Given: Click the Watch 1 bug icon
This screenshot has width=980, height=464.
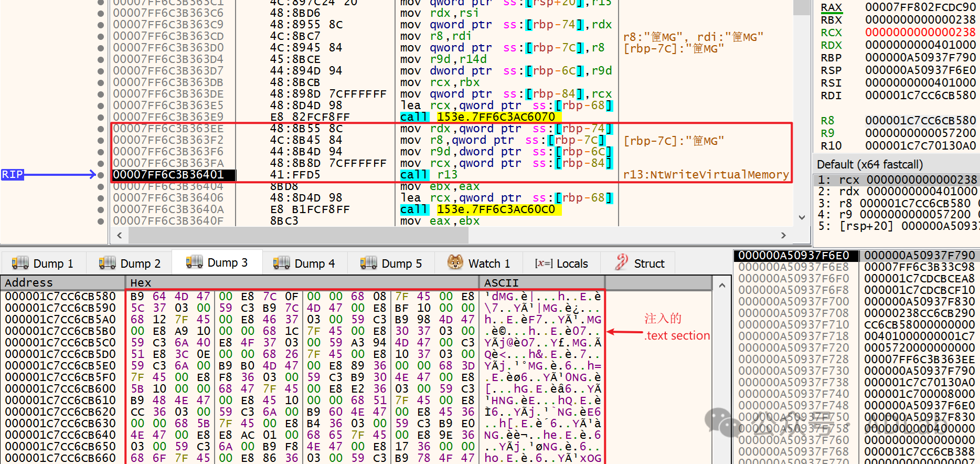Looking at the screenshot, I should [x=455, y=262].
